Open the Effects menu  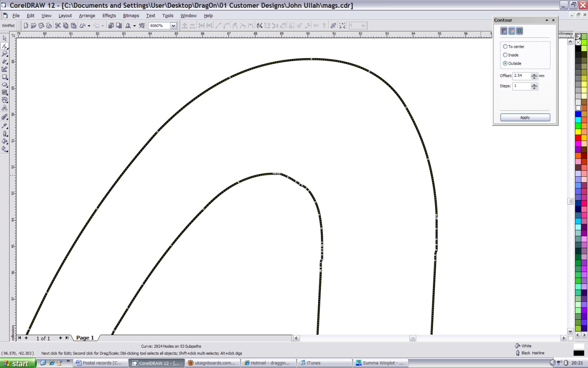point(109,15)
